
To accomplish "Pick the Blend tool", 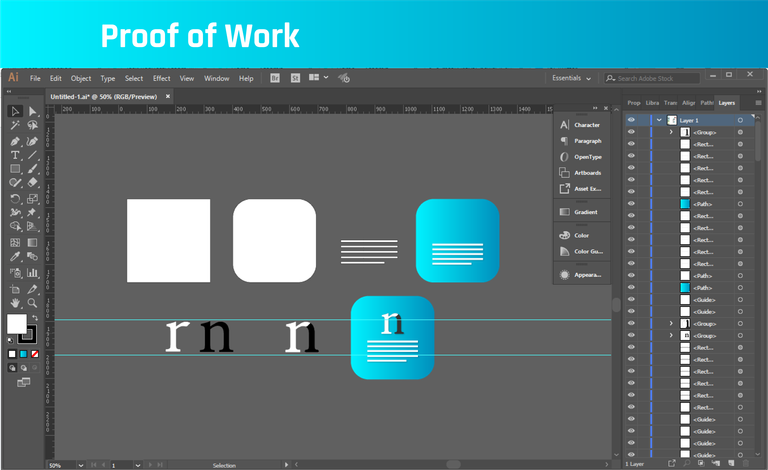I will (x=32, y=256).
